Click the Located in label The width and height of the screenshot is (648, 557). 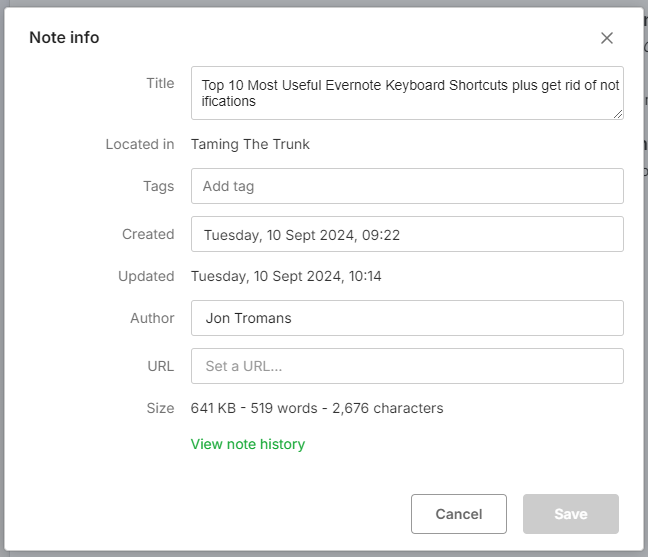(x=140, y=144)
